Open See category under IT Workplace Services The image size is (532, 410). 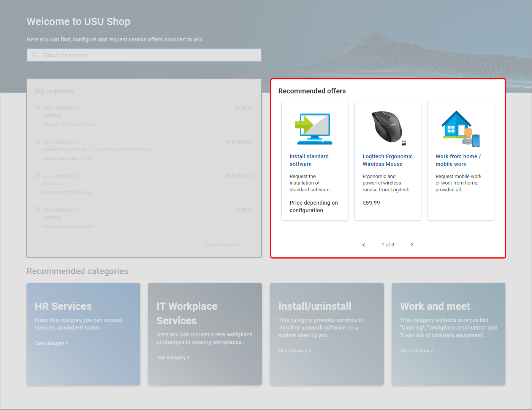click(x=173, y=358)
